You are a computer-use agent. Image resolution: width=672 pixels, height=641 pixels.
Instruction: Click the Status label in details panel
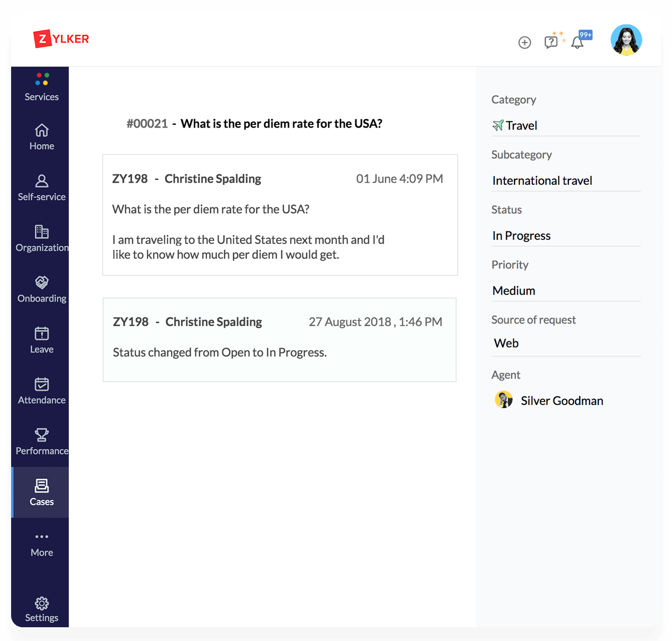(x=506, y=210)
